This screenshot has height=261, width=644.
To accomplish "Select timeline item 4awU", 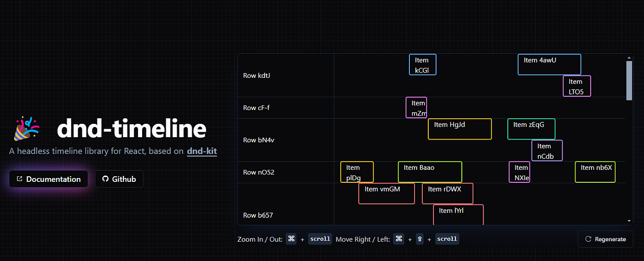I will [549, 64].
